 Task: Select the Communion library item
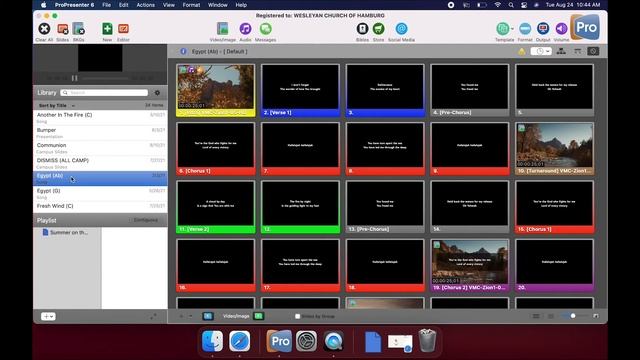tap(100, 148)
